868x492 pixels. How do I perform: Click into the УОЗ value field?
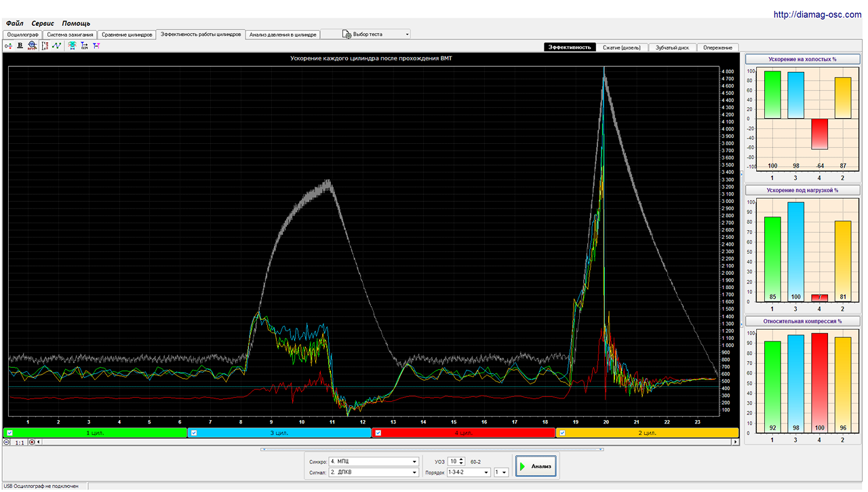click(453, 461)
